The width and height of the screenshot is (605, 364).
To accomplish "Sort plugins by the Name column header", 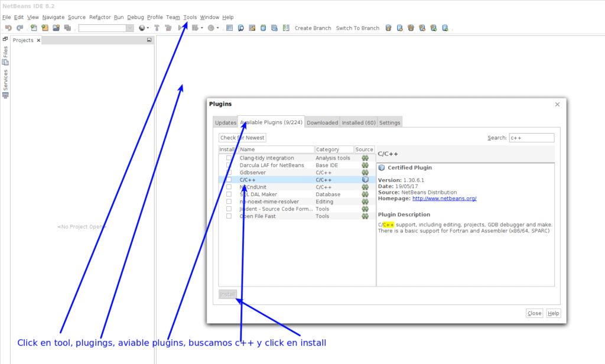I will (277, 149).
